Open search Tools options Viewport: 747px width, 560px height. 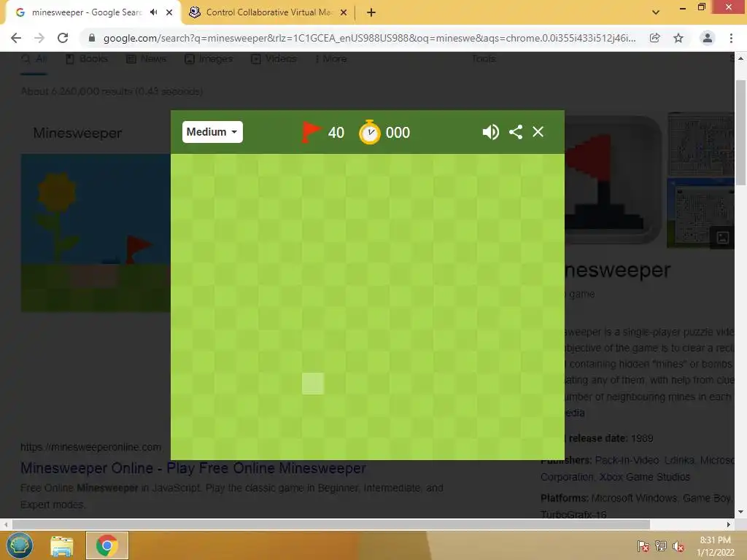click(x=484, y=58)
